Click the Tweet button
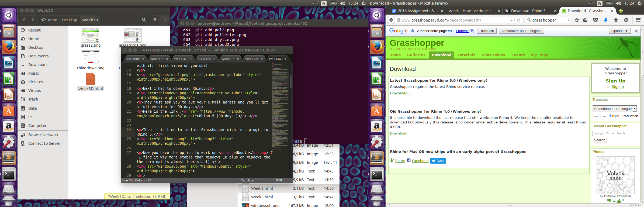 [438, 161]
